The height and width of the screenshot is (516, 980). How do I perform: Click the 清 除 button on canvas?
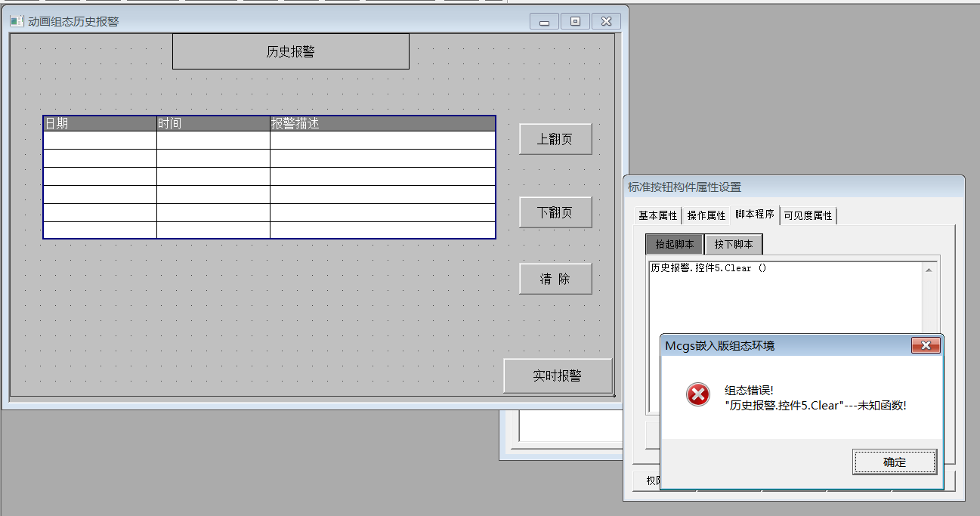pyautogui.click(x=555, y=279)
